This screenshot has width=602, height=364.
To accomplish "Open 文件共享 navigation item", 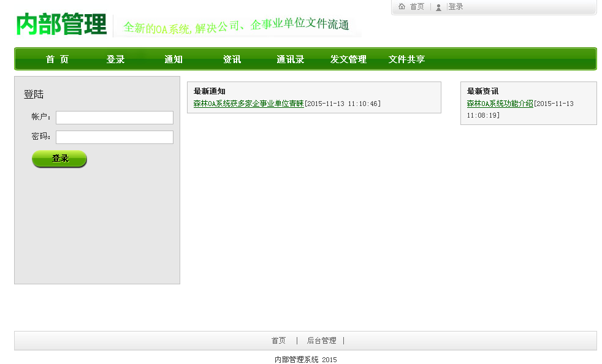I will point(406,59).
